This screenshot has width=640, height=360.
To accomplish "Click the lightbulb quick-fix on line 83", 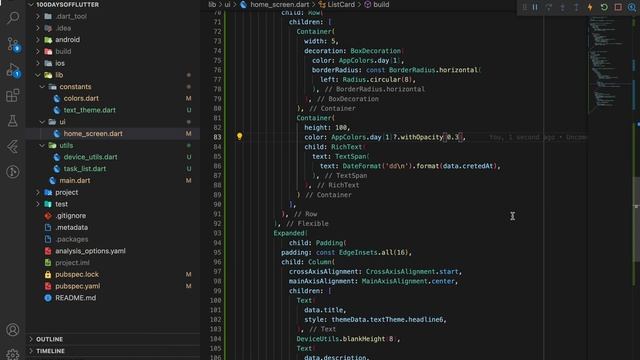I will click(240, 136).
